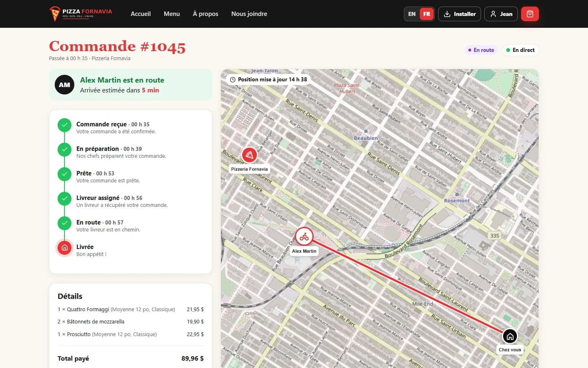Click the Prête step checkmark icon
Screen dimensions: 588x368
(x=65, y=174)
